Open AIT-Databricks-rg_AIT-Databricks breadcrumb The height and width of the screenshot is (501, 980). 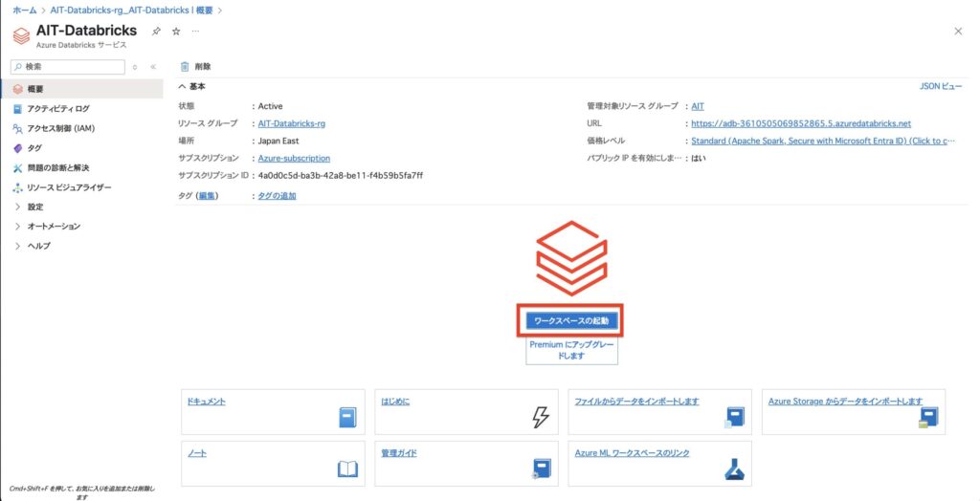tap(131, 10)
